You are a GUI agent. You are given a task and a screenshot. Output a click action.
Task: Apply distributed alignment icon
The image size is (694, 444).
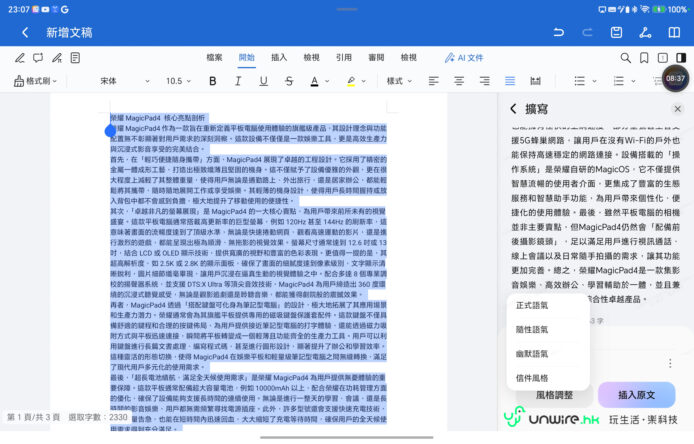(536, 81)
